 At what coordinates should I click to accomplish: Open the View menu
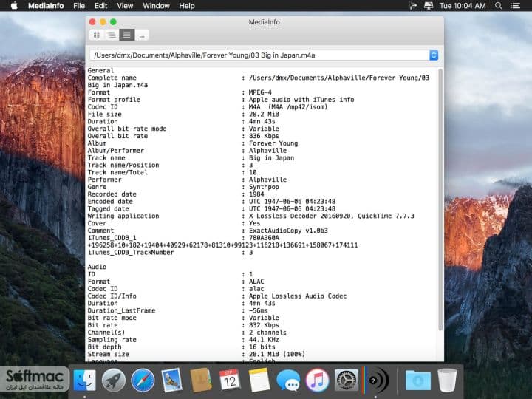[x=125, y=6]
